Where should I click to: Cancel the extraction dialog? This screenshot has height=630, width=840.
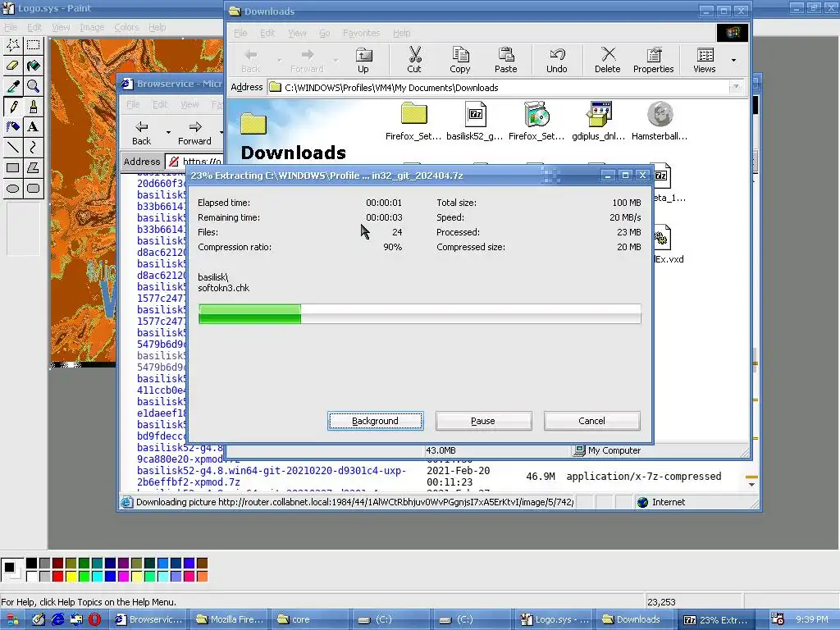(591, 421)
